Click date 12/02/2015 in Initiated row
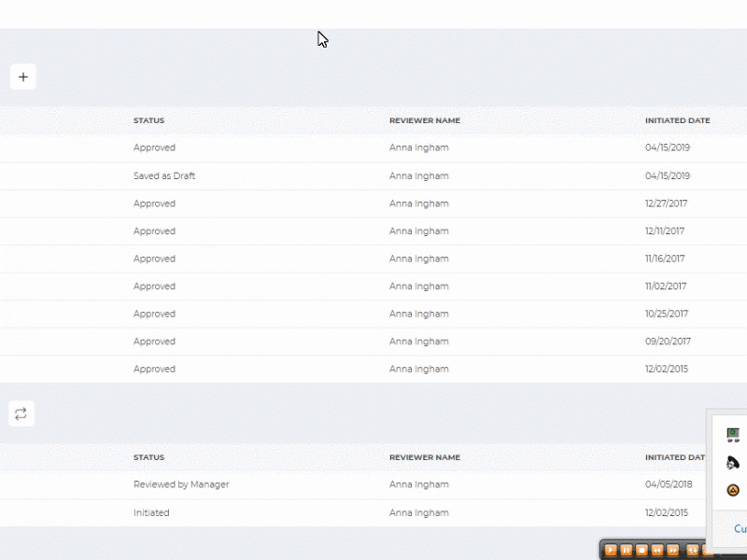747x560 pixels. point(667,512)
